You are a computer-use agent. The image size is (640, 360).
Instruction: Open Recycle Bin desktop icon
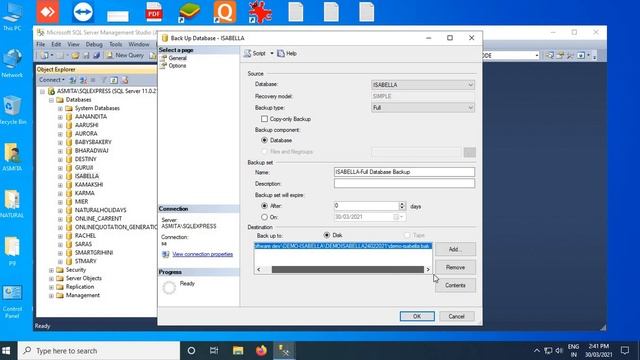coord(12,109)
